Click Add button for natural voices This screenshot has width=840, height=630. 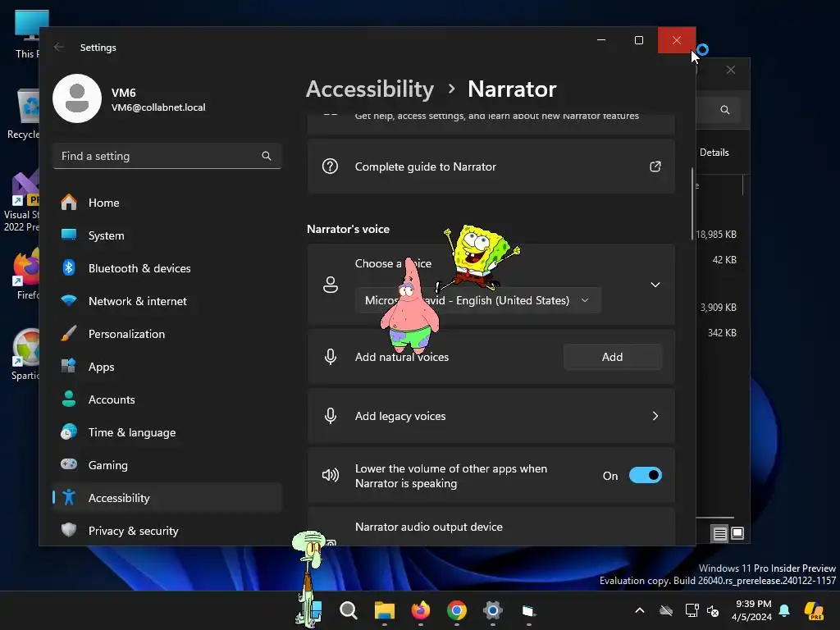click(x=612, y=357)
